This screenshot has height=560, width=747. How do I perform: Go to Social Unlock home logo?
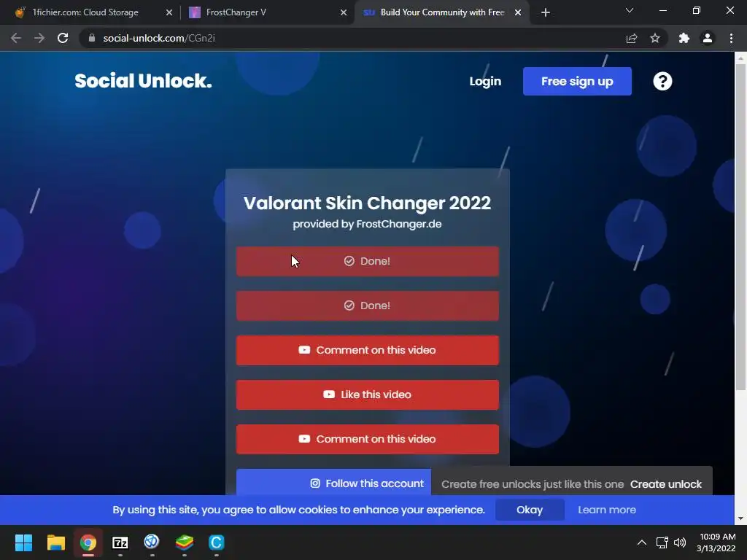(x=143, y=81)
